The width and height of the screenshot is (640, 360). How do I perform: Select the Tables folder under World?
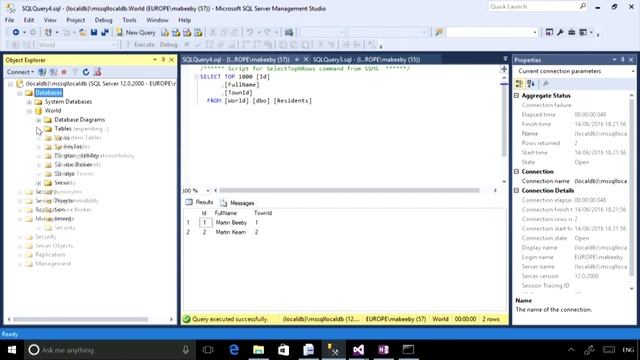[x=63, y=129]
